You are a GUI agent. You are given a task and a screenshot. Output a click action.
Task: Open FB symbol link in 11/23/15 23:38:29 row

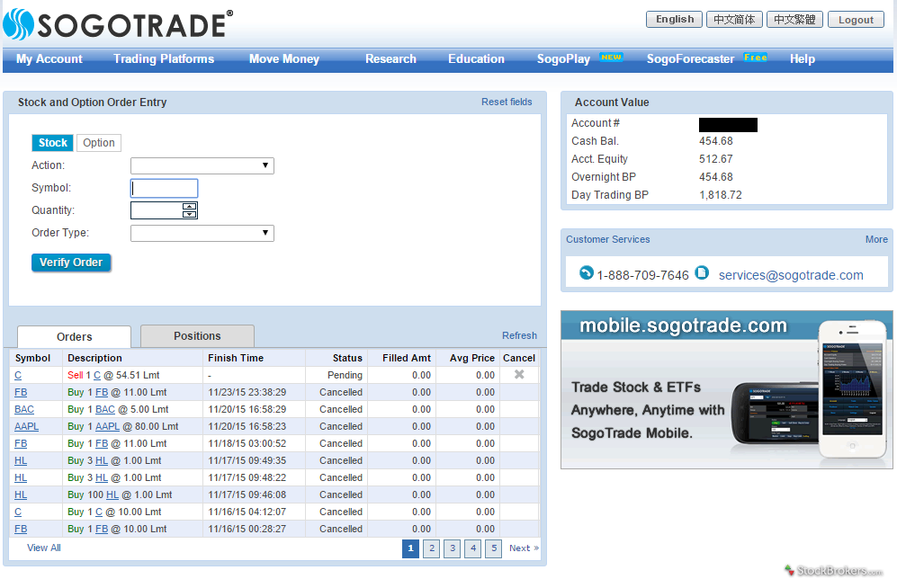[x=21, y=392]
